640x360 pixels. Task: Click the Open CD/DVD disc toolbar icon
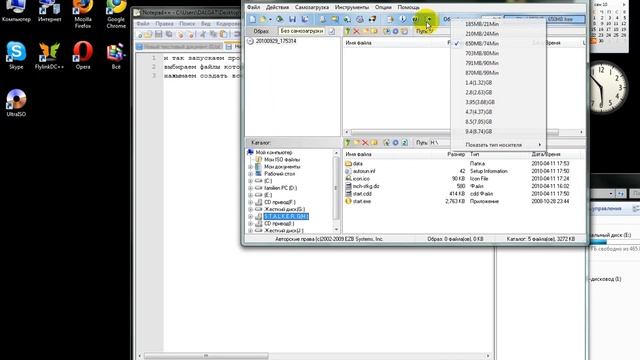(x=280, y=19)
